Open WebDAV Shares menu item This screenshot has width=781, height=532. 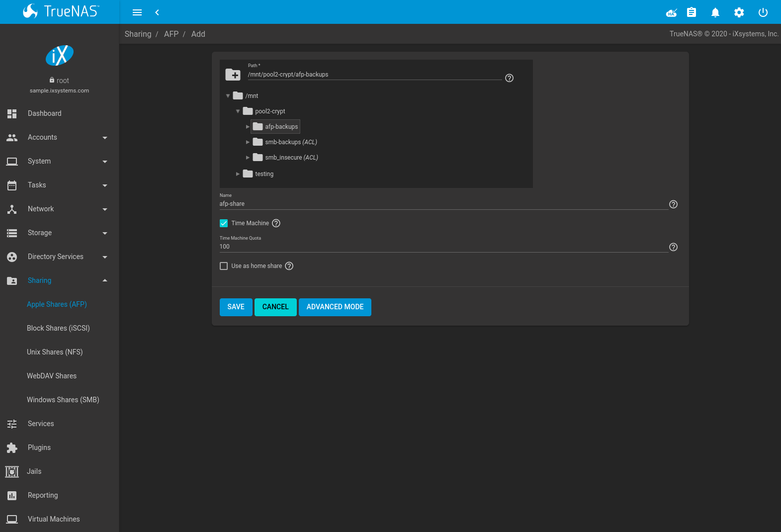(x=52, y=376)
